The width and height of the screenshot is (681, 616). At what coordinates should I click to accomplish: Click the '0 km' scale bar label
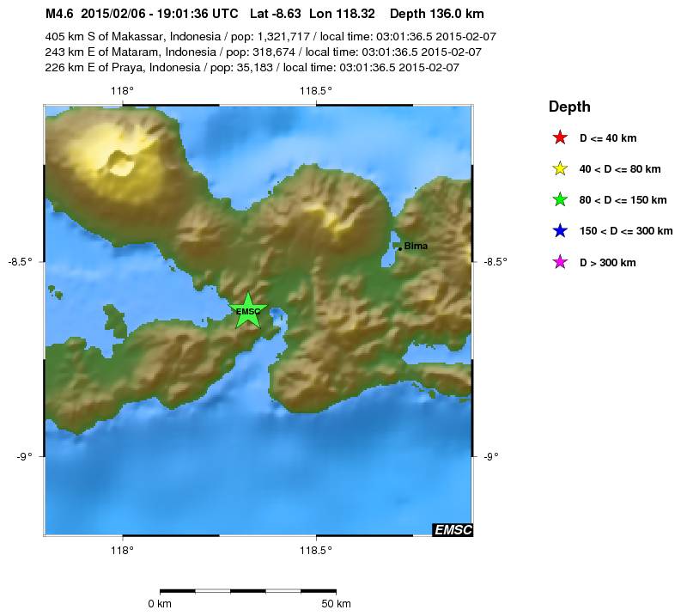(x=160, y=604)
